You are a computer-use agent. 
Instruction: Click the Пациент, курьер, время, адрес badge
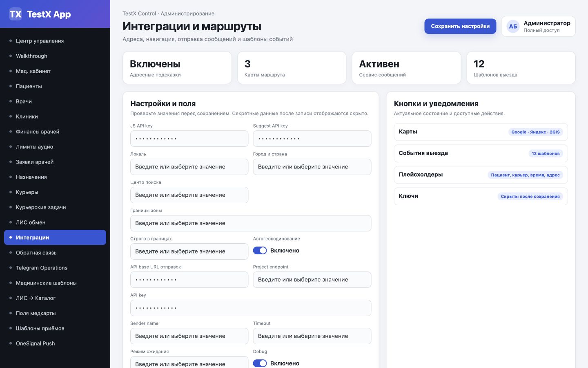525,175
